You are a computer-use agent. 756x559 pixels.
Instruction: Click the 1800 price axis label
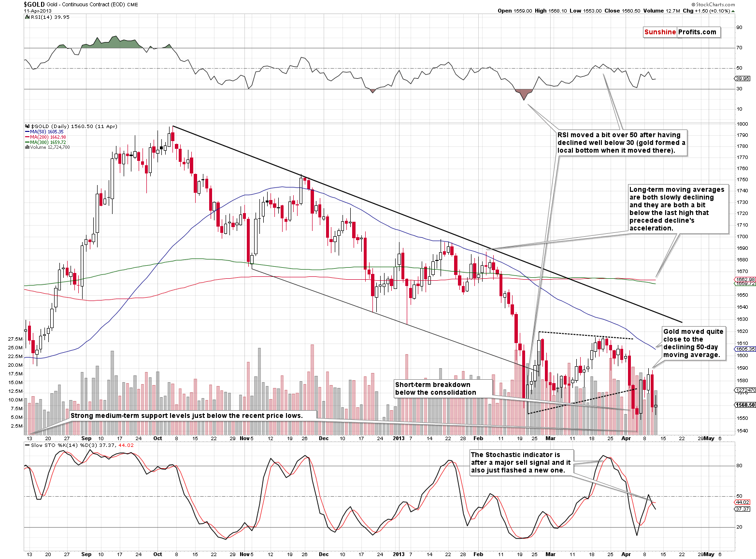coord(742,124)
